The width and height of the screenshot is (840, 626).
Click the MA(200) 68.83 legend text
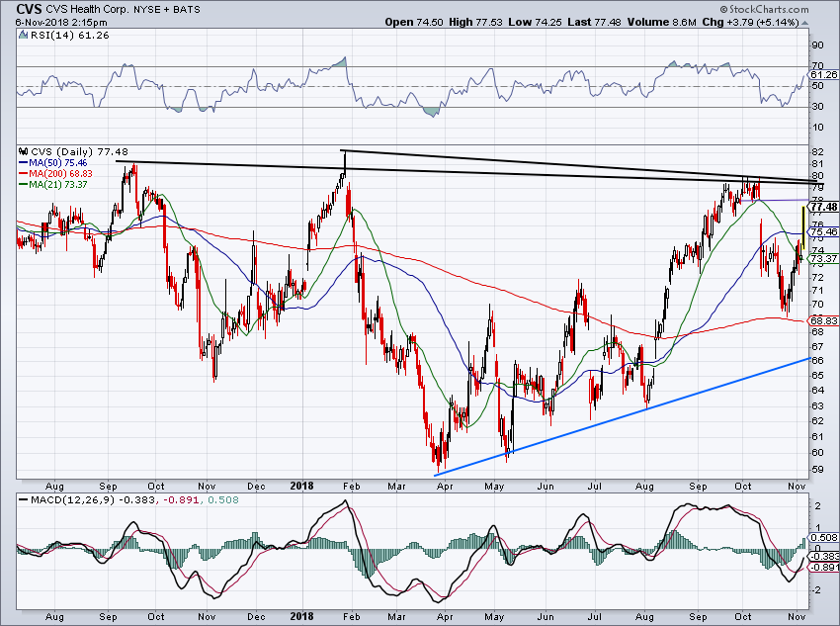[60, 174]
